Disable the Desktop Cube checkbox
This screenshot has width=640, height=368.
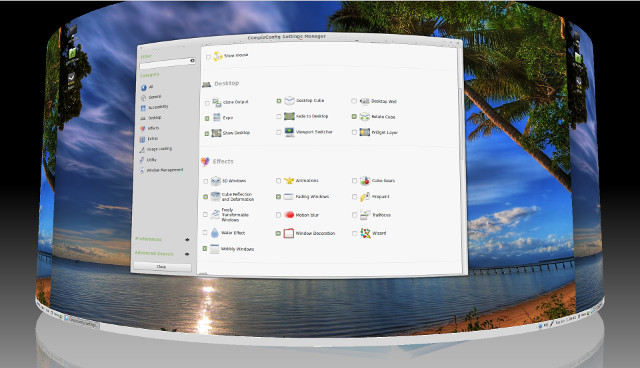[279, 101]
